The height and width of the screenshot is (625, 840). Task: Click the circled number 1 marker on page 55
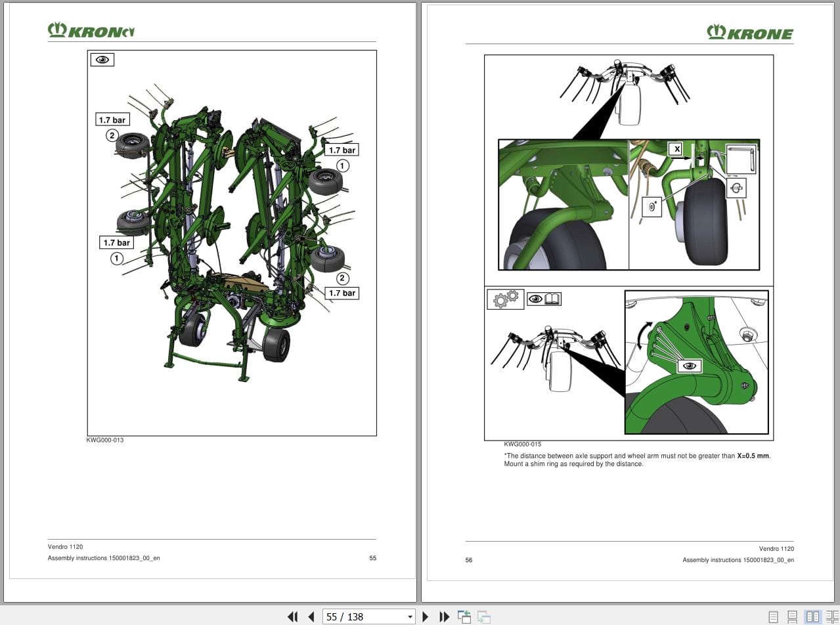116,258
